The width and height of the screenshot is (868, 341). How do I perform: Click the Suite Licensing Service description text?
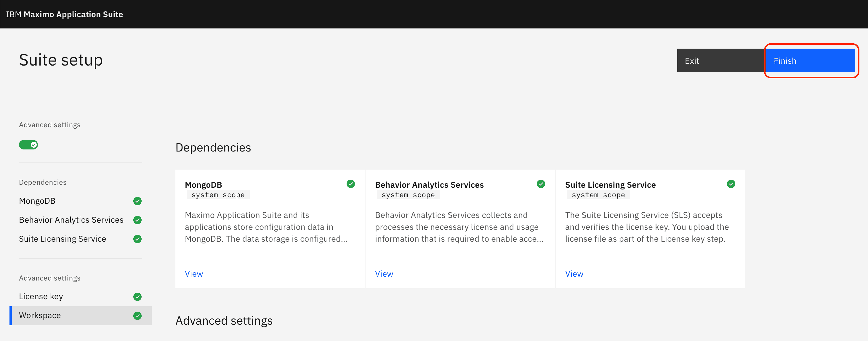[x=647, y=227]
